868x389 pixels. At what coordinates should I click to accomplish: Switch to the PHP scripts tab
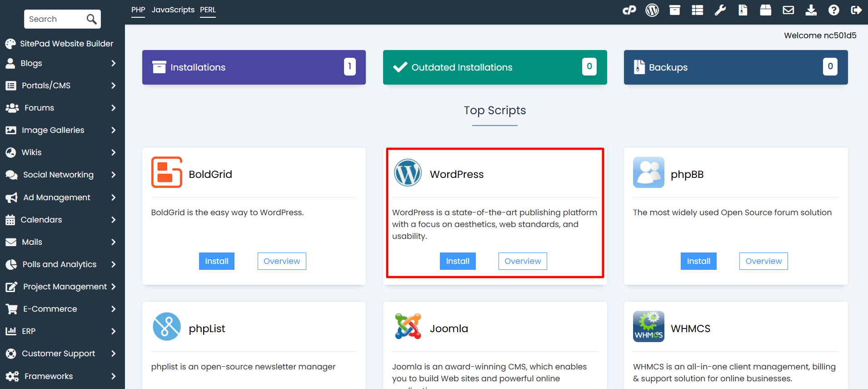(138, 10)
